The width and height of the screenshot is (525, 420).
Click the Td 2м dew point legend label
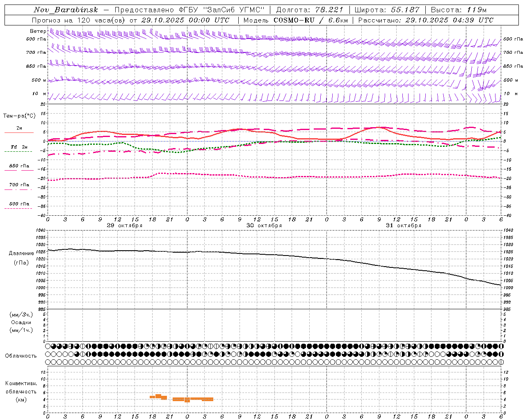pyautogui.click(x=19, y=147)
